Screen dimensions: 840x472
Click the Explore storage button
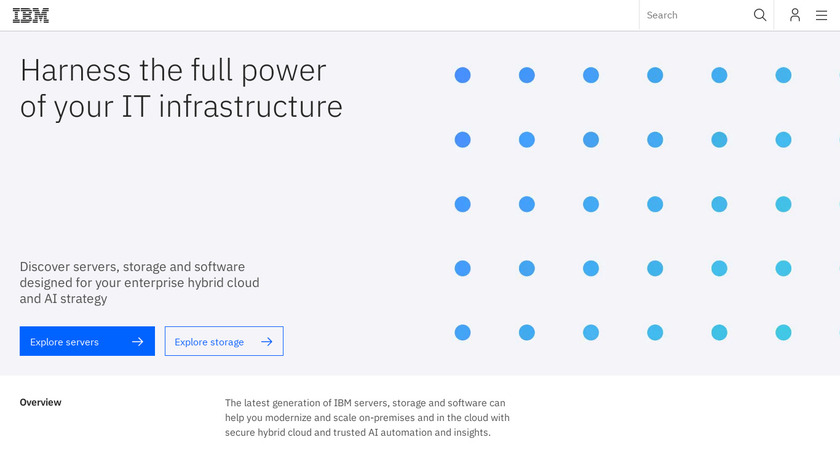[x=224, y=341]
